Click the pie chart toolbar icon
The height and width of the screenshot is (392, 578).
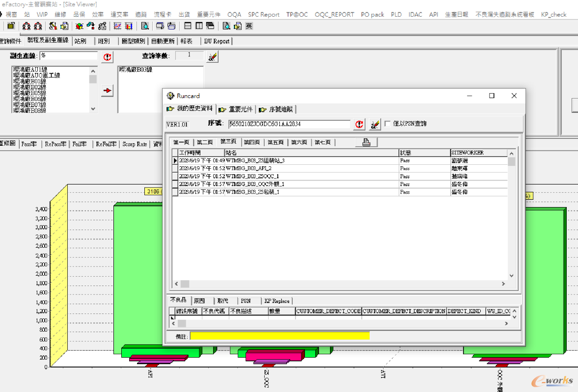79,26
